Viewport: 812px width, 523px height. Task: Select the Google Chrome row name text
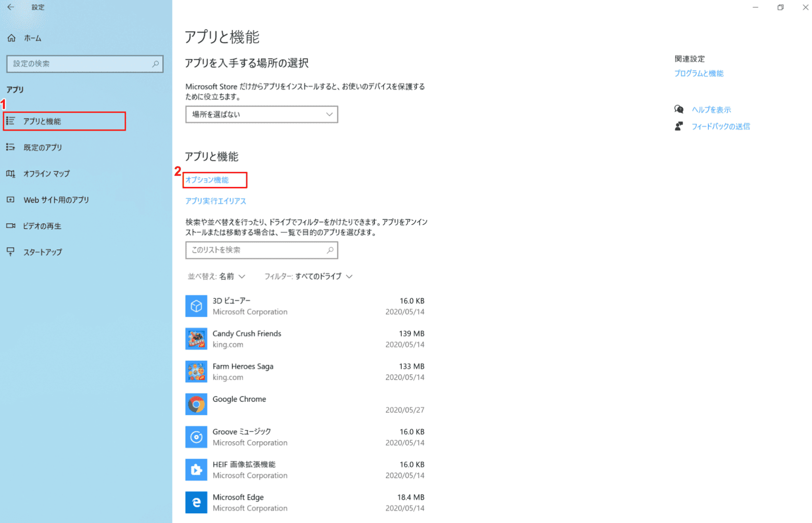pyautogui.click(x=239, y=399)
